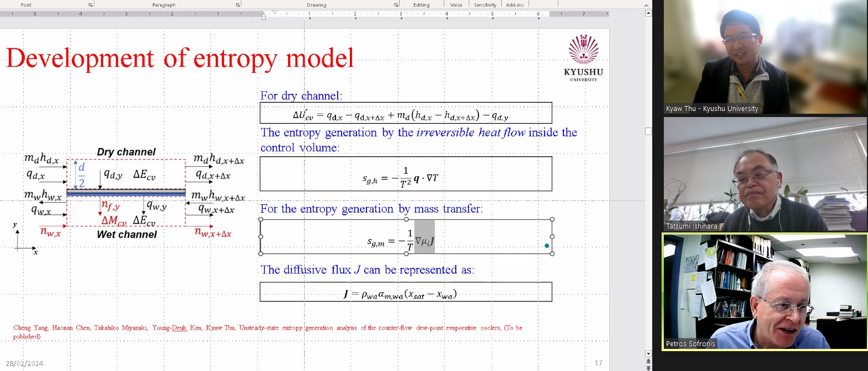Click the left indent marker on ruler
This screenshot has width=868, height=371.
pyautogui.click(x=264, y=18)
